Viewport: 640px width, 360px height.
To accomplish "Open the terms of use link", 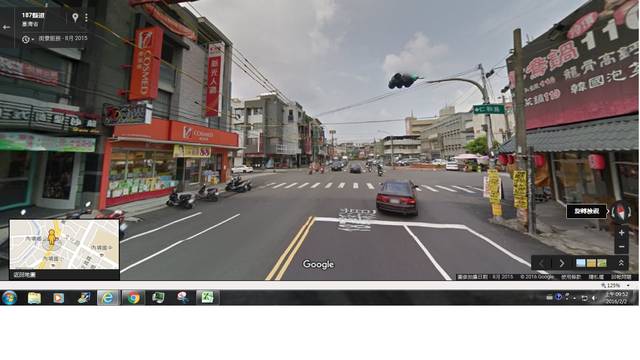I will point(571,277).
